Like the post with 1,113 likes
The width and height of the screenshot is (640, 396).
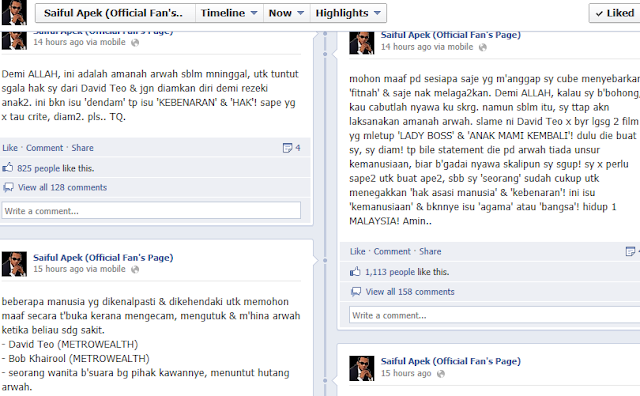pos(358,251)
